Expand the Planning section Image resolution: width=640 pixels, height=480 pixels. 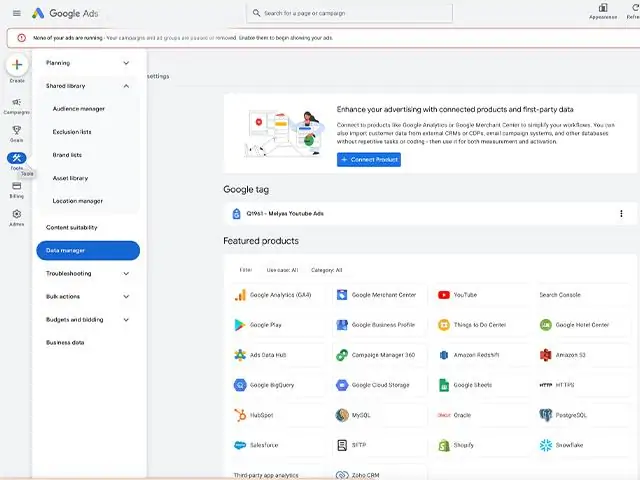(x=126, y=63)
